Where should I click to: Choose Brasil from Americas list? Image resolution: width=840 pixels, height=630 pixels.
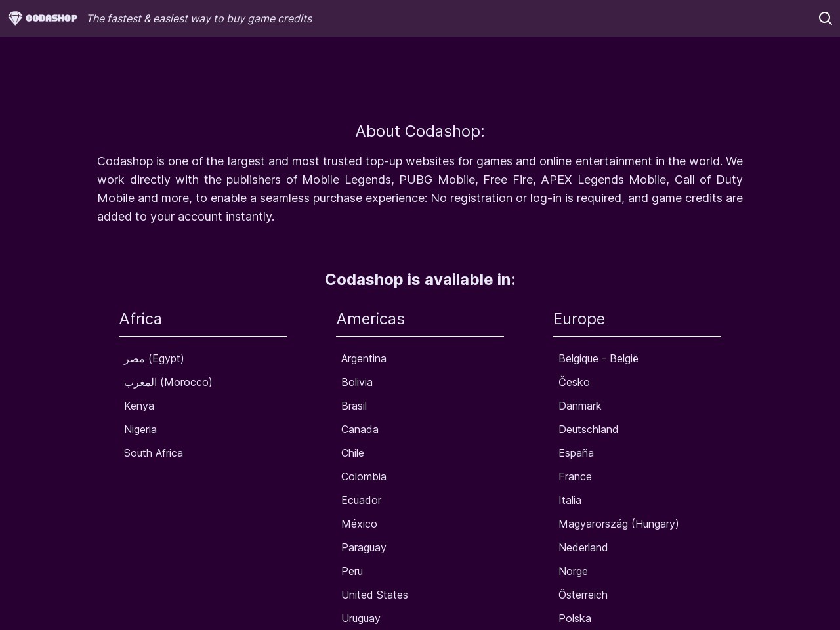click(354, 406)
